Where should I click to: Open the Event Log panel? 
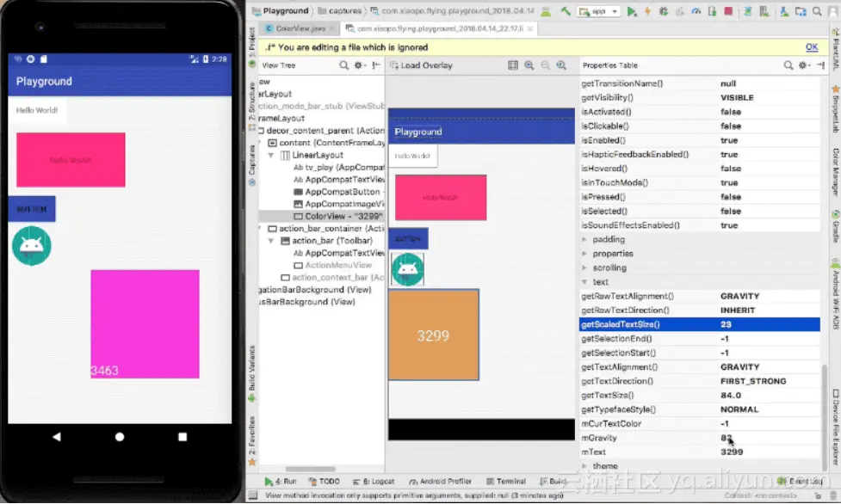pos(801,482)
